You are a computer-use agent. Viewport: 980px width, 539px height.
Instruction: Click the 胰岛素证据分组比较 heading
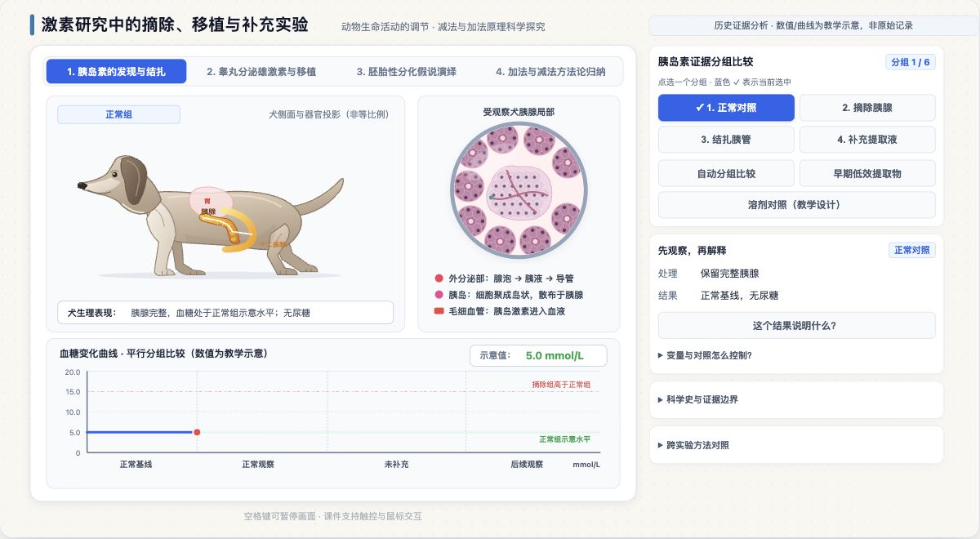(706, 62)
